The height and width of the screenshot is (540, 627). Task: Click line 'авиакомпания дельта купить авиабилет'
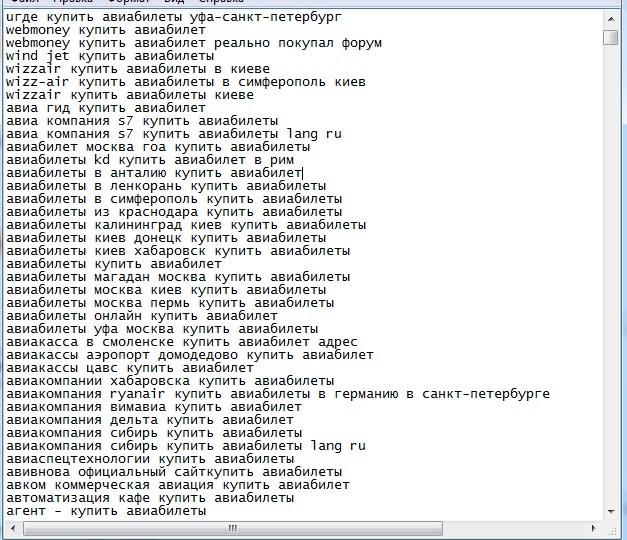click(x=150, y=420)
